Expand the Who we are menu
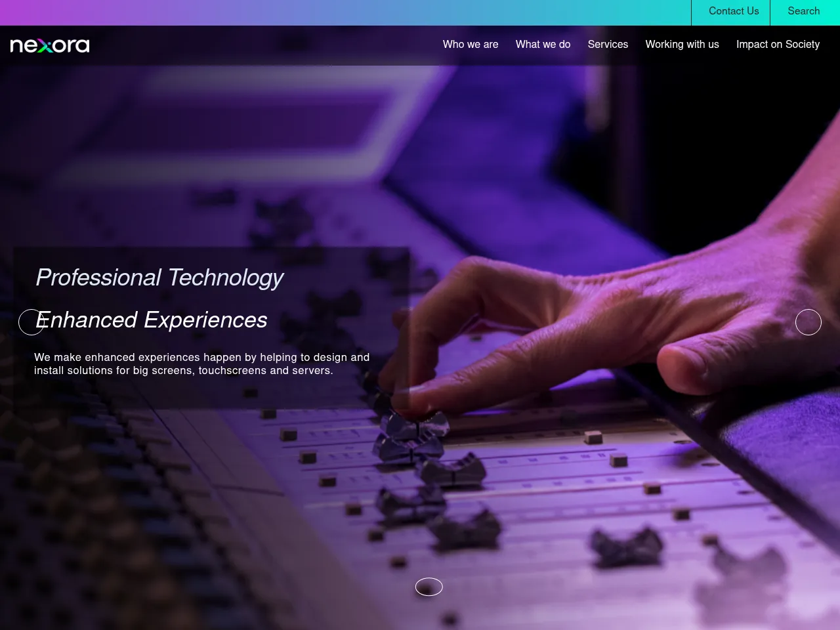Image resolution: width=840 pixels, height=630 pixels. point(470,45)
